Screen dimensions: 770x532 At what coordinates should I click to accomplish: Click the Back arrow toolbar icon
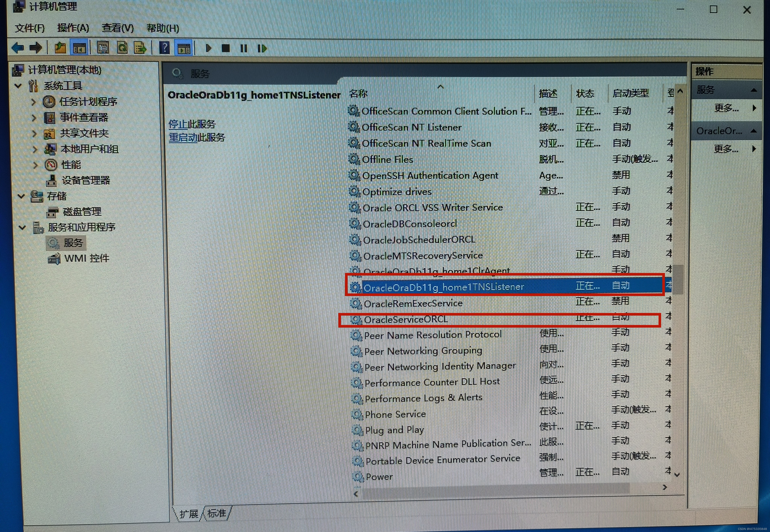pyautogui.click(x=17, y=48)
